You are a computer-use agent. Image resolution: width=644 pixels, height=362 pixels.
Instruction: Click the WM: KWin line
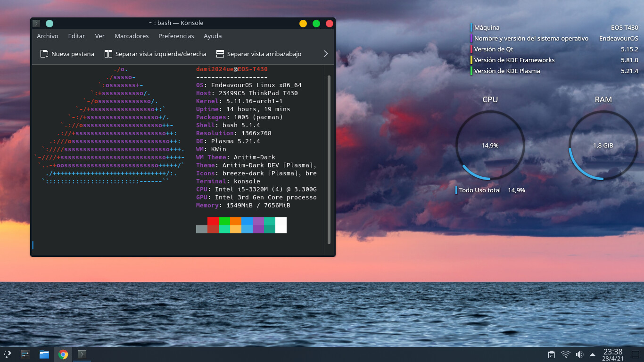(x=211, y=149)
